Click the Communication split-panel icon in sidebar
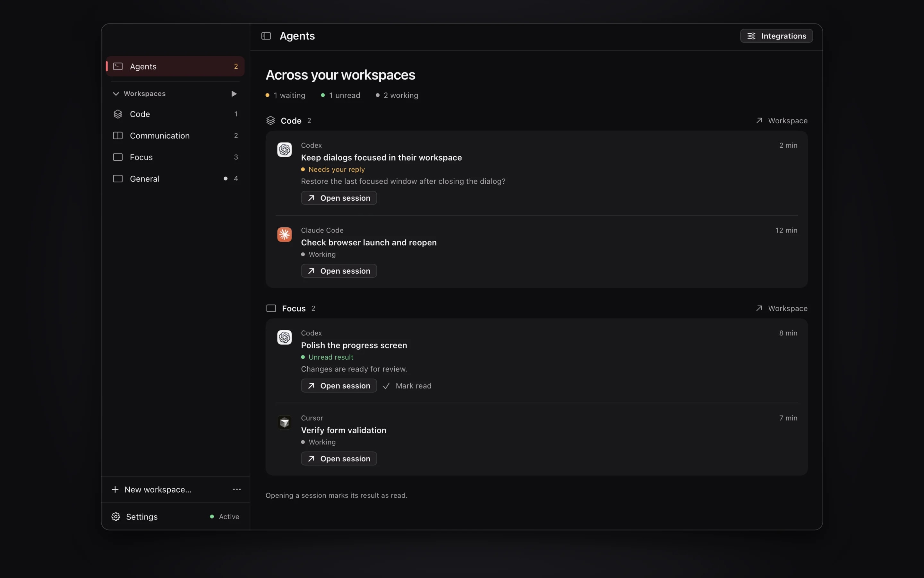Image resolution: width=924 pixels, height=578 pixels. pos(118,136)
